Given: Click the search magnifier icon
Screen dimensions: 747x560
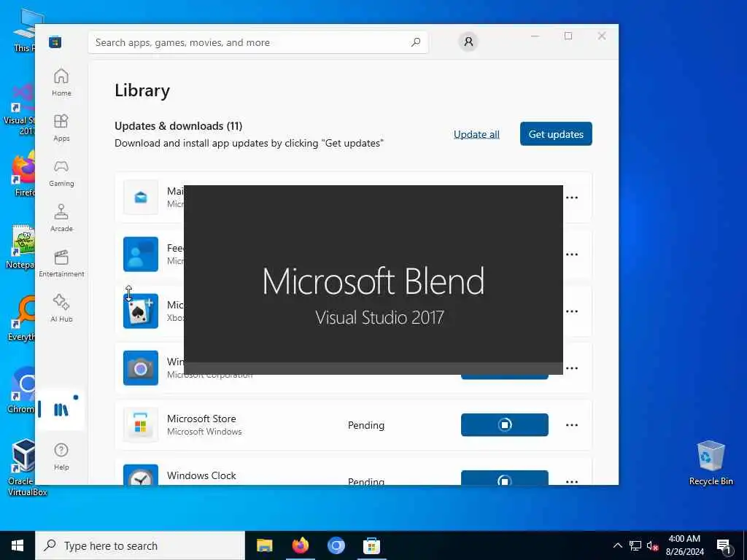Looking at the screenshot, I should (416, 42).
